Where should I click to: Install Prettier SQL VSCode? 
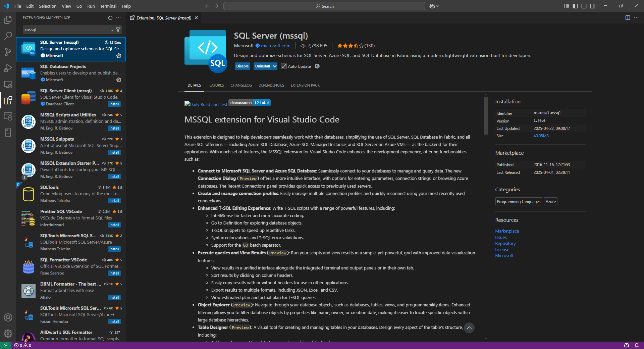[114, 225]
